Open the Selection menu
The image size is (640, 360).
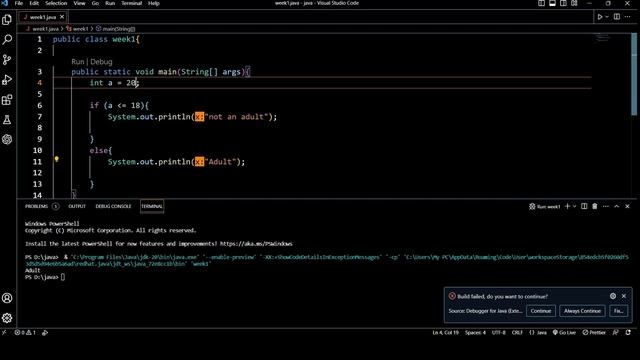point(56,3)
